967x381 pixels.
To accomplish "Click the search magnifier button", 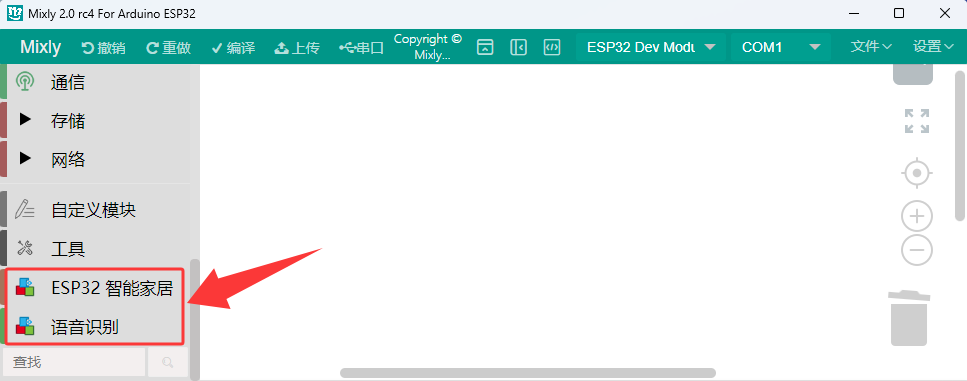I will pyautogui.click(x=168, y=363).
